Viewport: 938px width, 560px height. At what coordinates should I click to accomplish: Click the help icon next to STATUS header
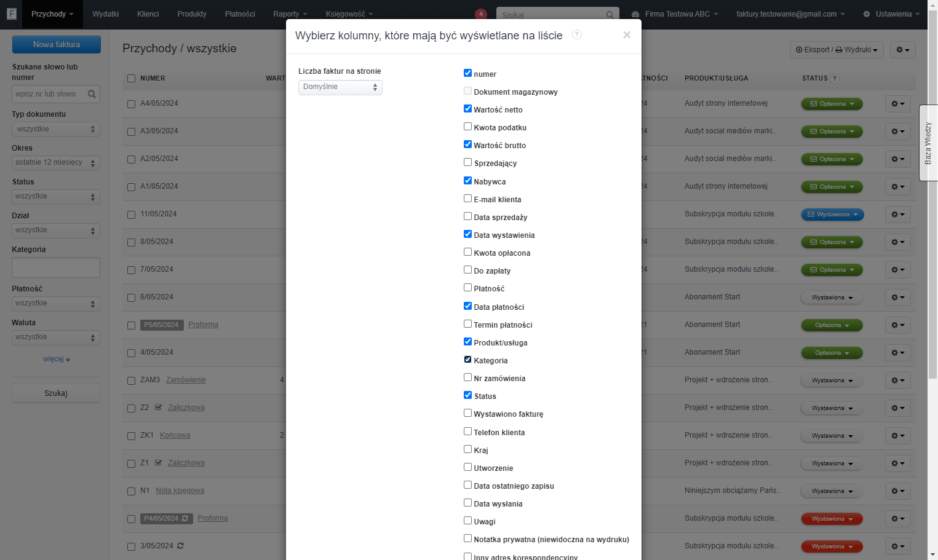835,78
